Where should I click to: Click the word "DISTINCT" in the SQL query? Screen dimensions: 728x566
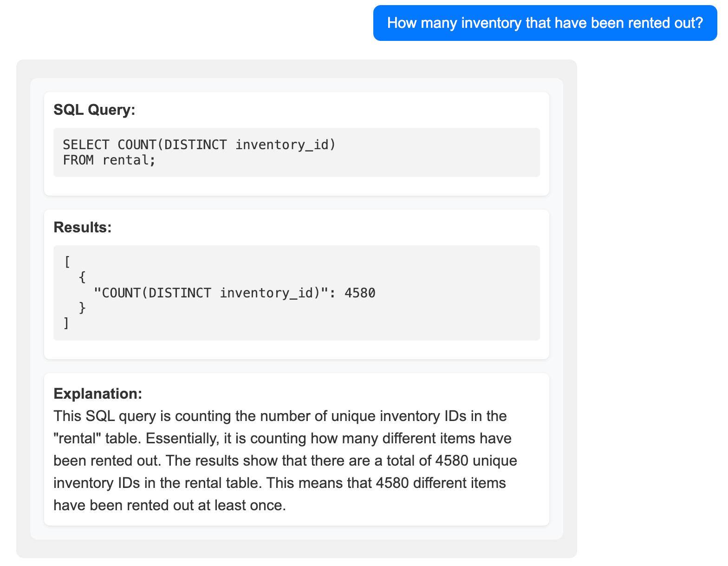pos(195,145)
